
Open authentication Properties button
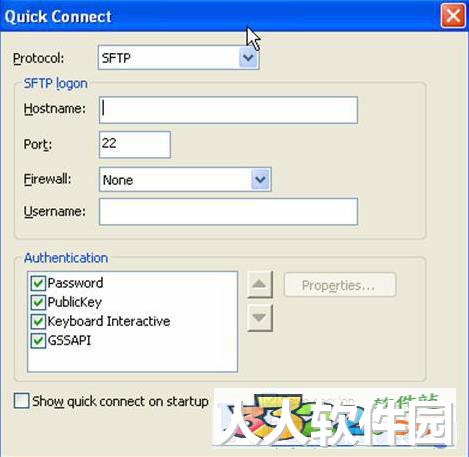pyautogui.click(x=340, y=285)
